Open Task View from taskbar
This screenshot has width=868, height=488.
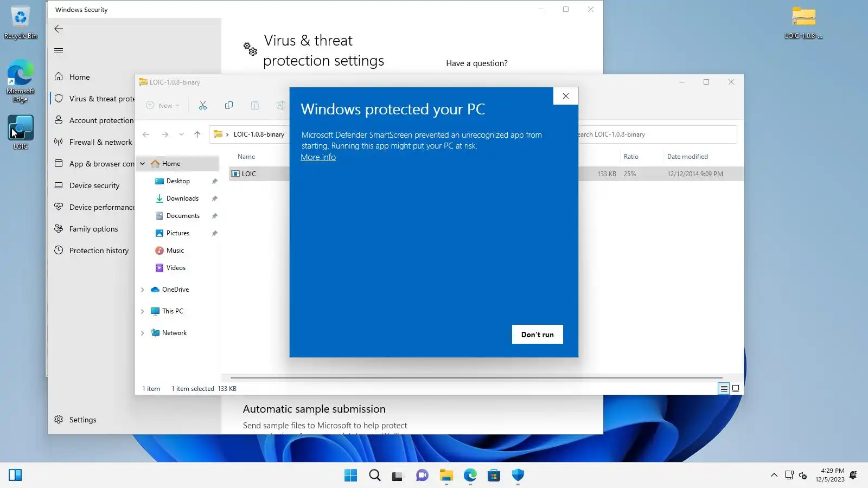point(399,476)
